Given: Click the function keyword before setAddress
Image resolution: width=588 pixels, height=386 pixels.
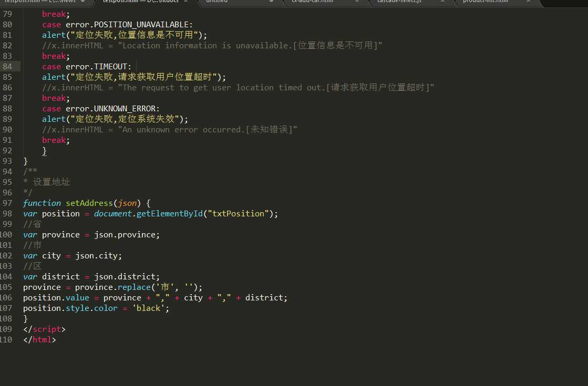Looking at the screenshot, I should click(42, 203).
